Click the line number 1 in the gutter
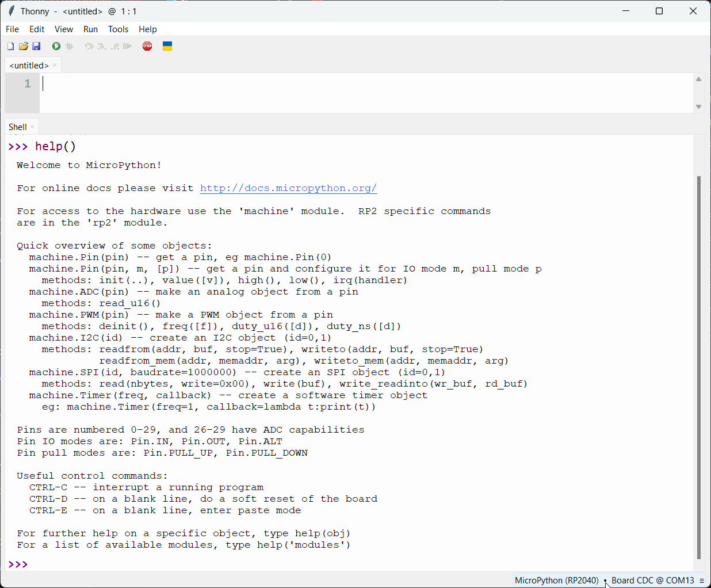Image resolution: width=711 pixels, height=588 pixels. [27, 84]
